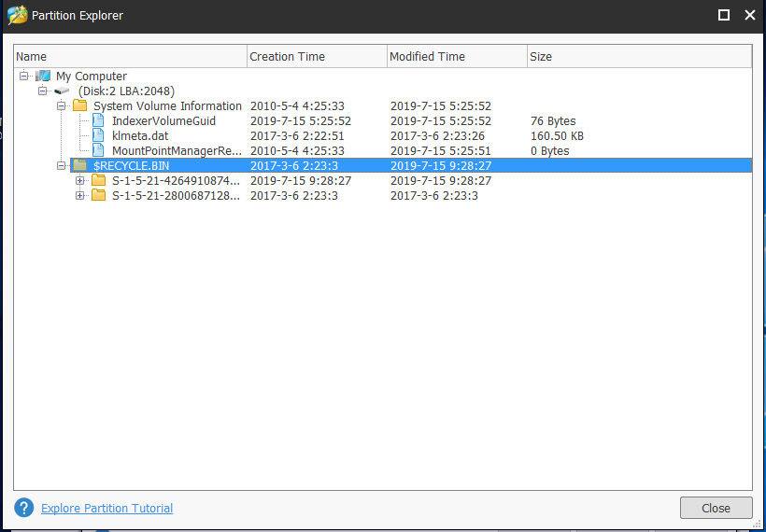766x532 pixels.
Task: Maximize the Partition Explorer window
Action: 724,15
